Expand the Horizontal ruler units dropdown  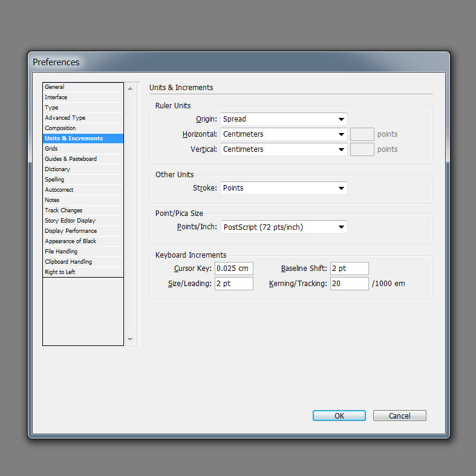click(x=284, y=134)
